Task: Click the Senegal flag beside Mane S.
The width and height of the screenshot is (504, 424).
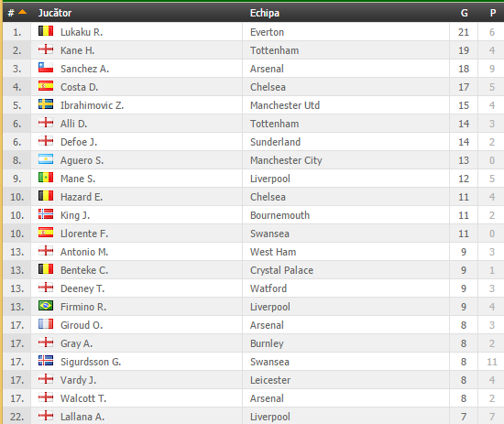Action: (46, 178)
